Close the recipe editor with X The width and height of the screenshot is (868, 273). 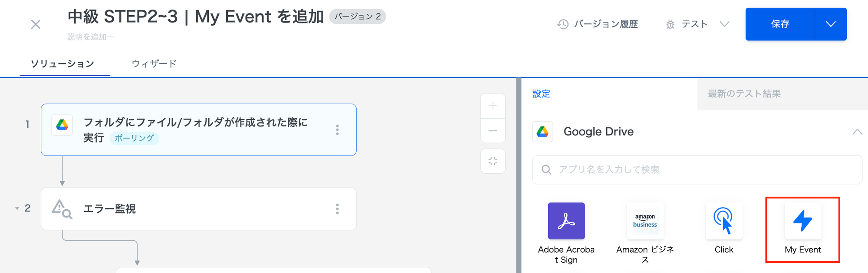pyautogui.click(x=36, y=25)
